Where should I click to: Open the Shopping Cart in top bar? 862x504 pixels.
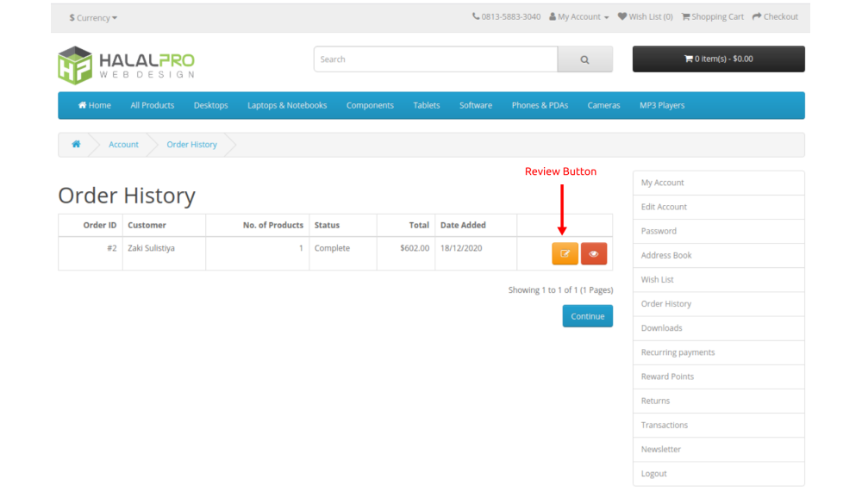click(712, 16)
